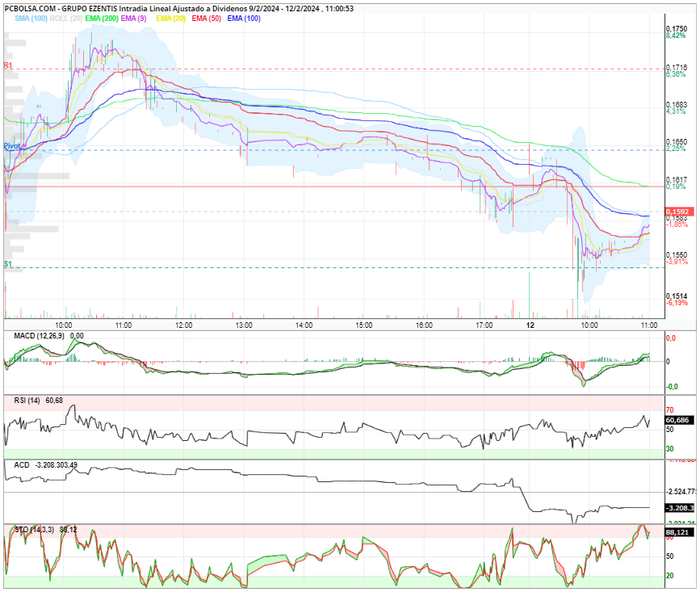The height and width of the screenshot is (592, 700).
Task: Click the Pivot level label
Action: click(x=12, y=146)
